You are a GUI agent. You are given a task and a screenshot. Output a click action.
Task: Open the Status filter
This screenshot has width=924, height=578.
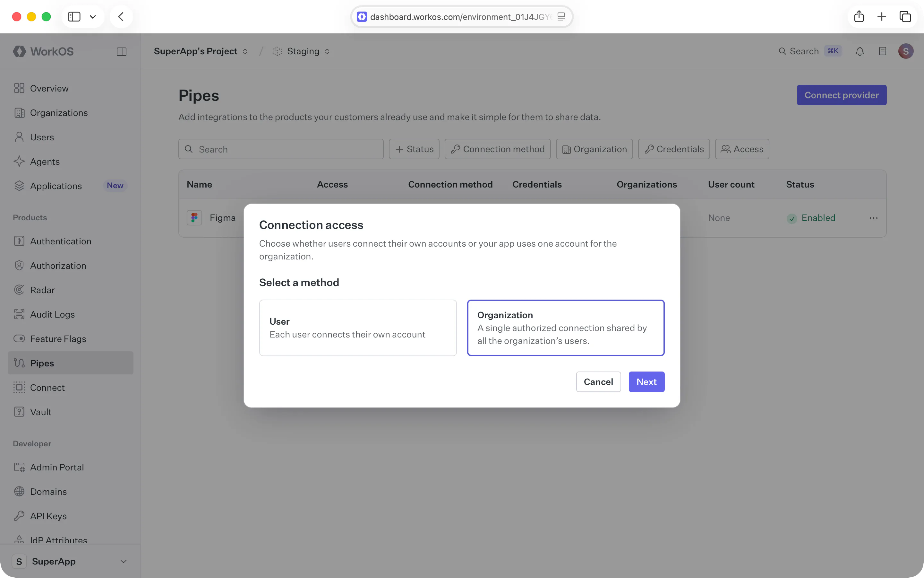click(414, 149)
